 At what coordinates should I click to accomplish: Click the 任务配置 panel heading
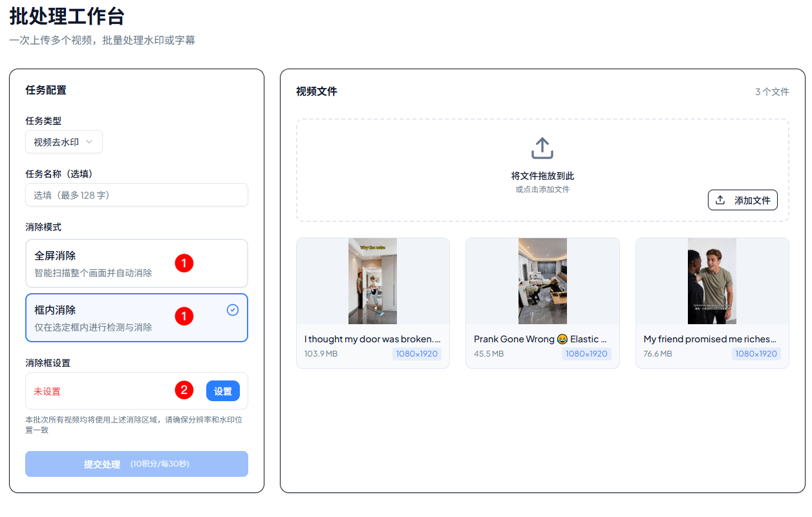pos(46,90)
